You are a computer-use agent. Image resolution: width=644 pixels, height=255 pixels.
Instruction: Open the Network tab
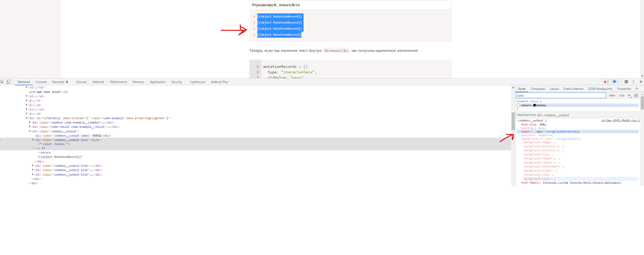(98, 82)
